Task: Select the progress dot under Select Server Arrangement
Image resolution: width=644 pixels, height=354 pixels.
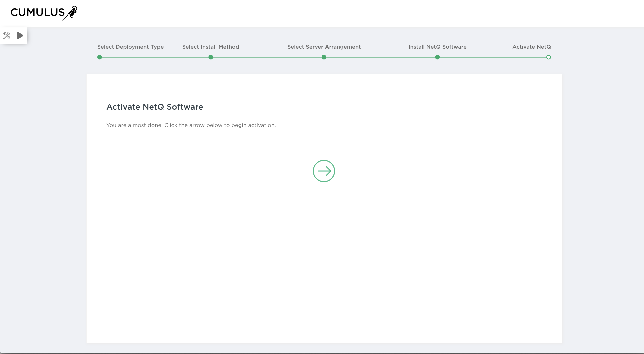Action: [324, 57]
